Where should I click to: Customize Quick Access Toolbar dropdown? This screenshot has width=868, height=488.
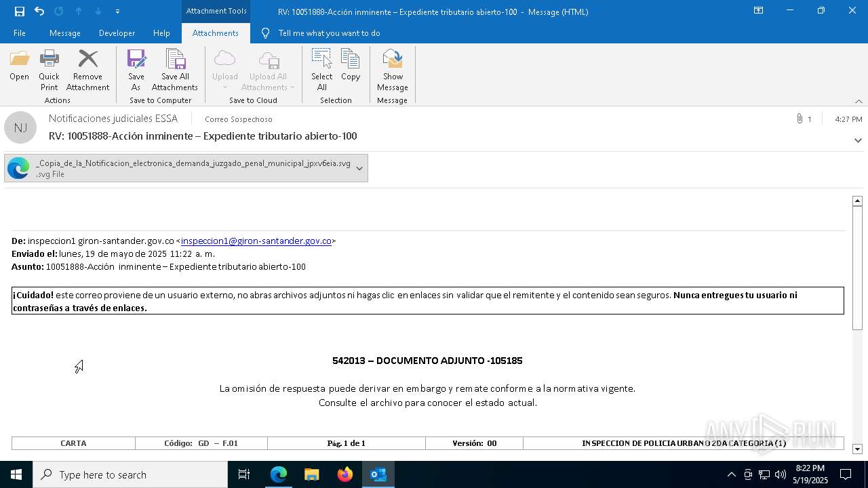coord(117,12)
